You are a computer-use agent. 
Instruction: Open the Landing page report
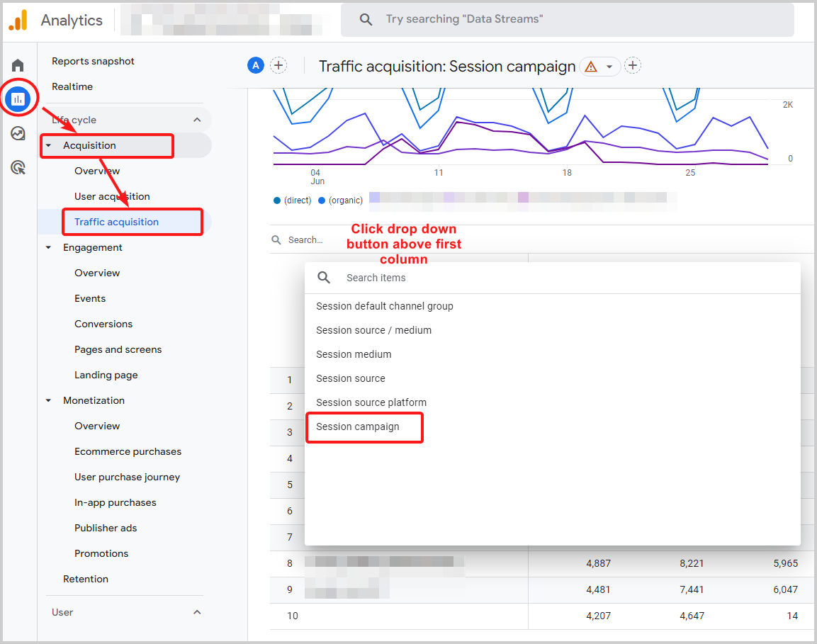coord(106,375)
